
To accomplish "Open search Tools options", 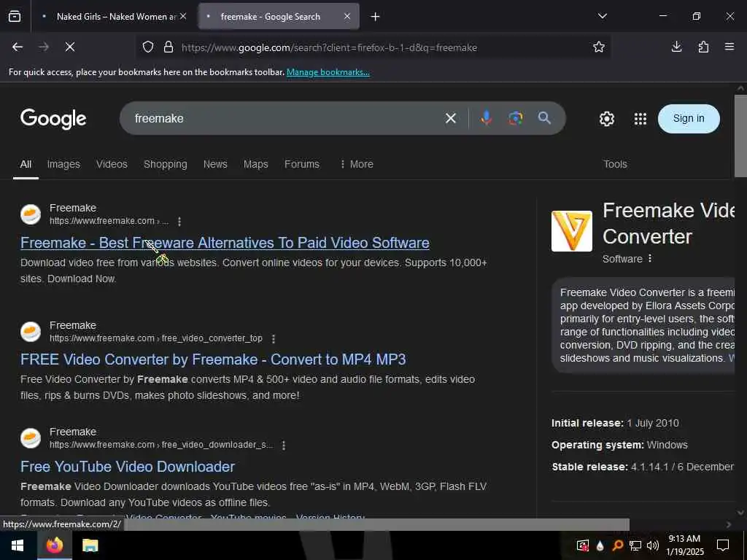I will point(615,164).
